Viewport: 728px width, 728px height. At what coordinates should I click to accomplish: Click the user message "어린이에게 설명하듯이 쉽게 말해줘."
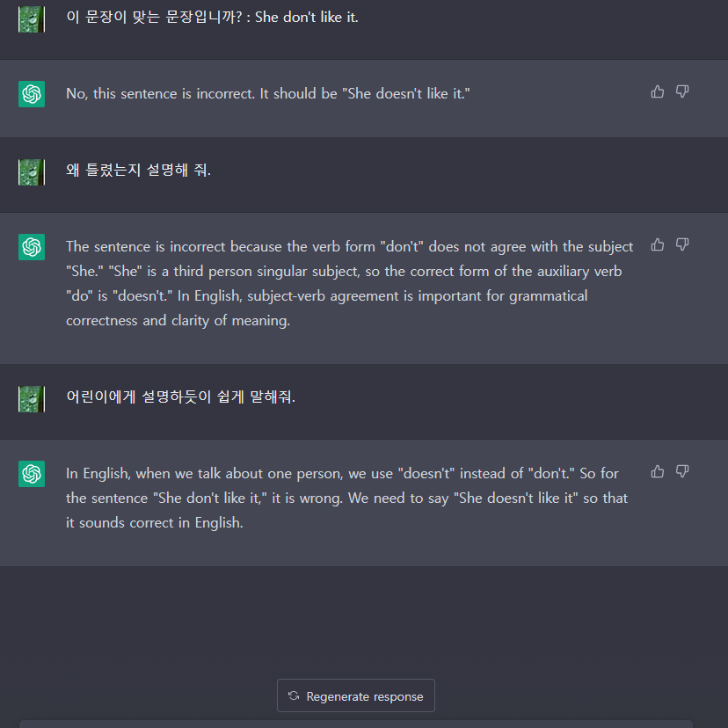tap(180, 397)
